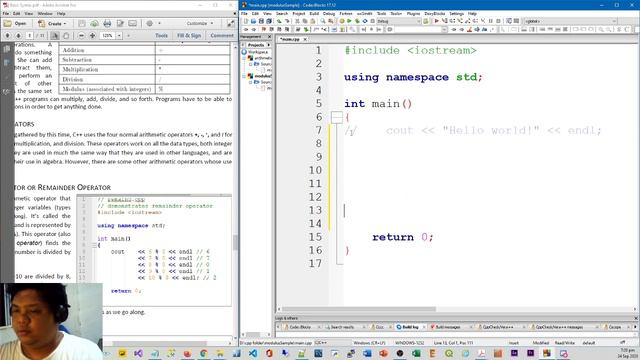The image size is (640, 360).
Task: Open the Fill & Sign pane
Action: (189, 36)
